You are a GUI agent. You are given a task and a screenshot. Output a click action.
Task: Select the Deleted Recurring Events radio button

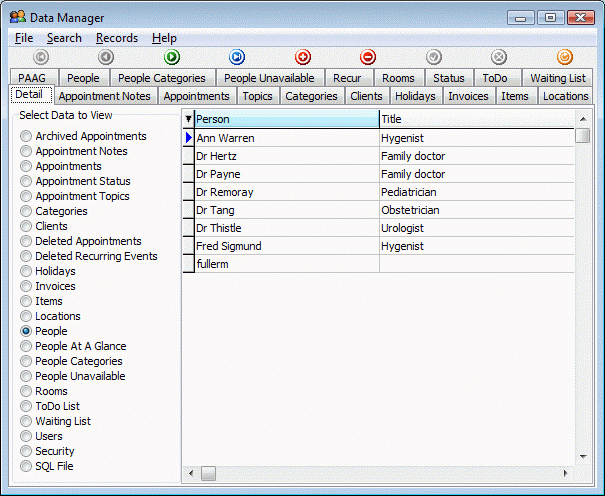pyautogui.click(x=26, y=256)
